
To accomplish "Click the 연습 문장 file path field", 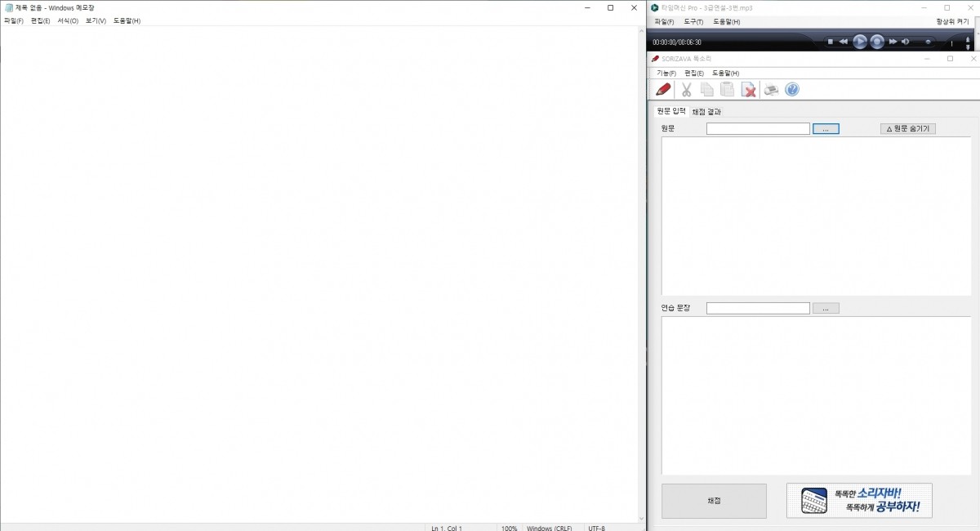I will 758,308.
